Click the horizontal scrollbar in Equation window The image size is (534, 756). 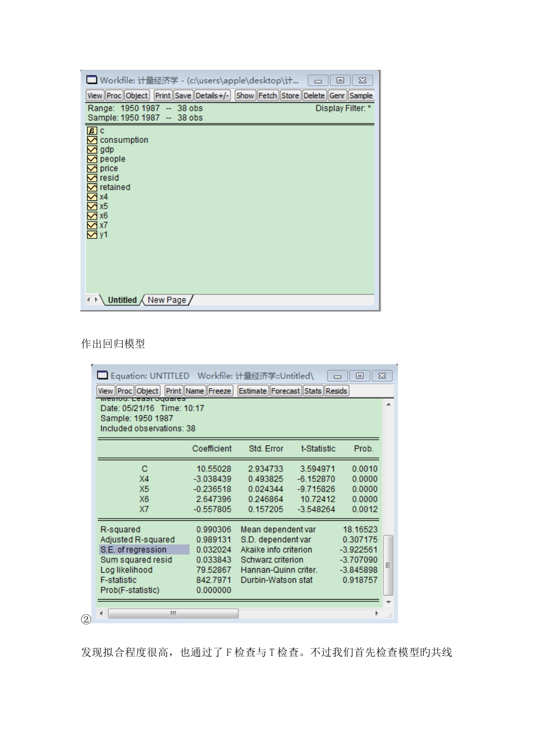point(173,614)
